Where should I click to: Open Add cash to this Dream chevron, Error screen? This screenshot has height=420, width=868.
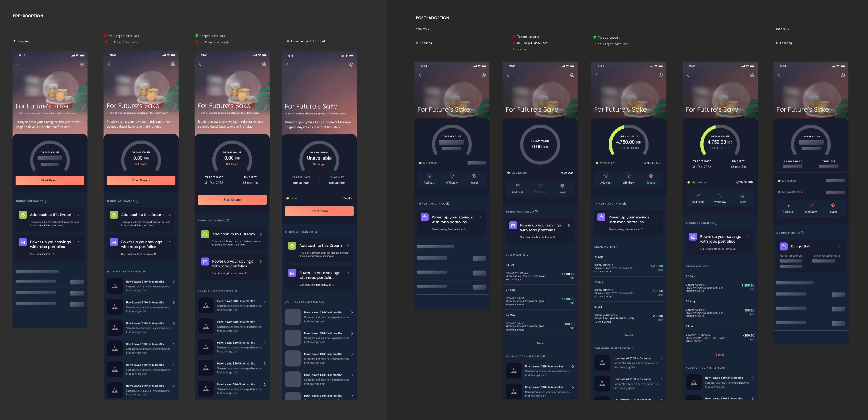[x=348, y=246]
